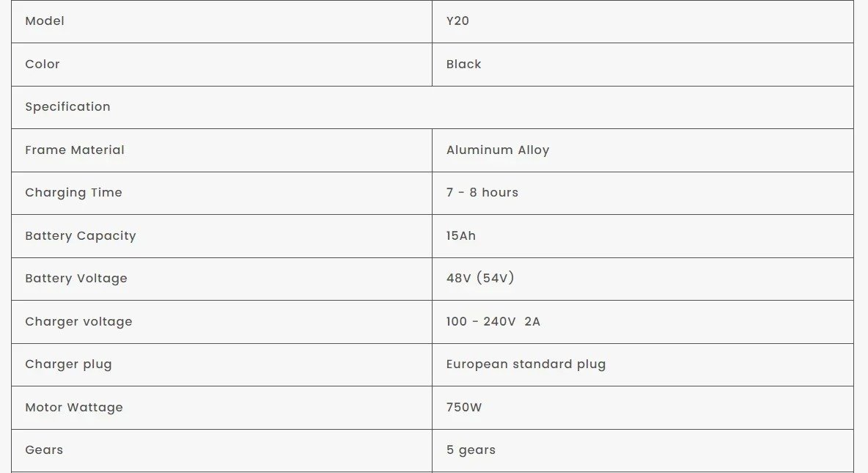Click the 'Battery Capacity' label

[81, 236]
